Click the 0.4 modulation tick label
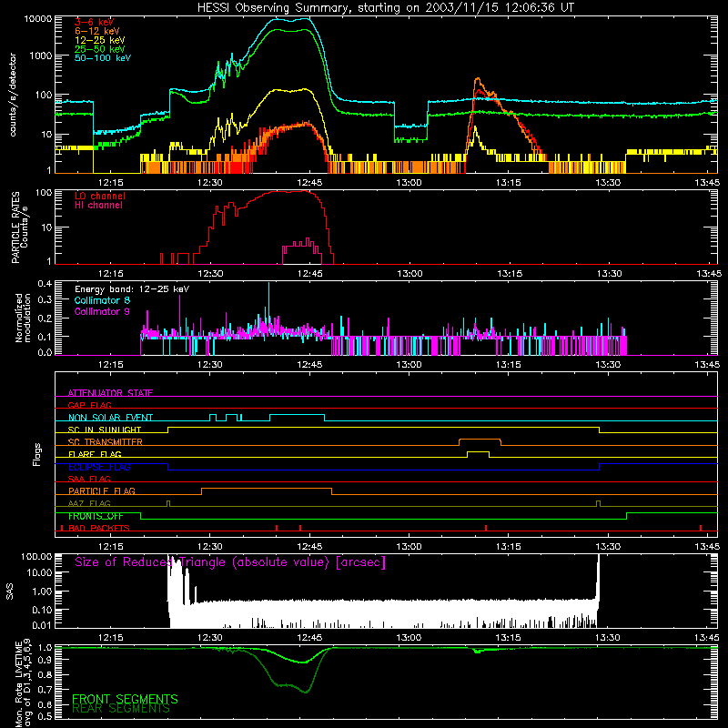The image size is (728, 728). pyautogui.click(x=45, y=284)
